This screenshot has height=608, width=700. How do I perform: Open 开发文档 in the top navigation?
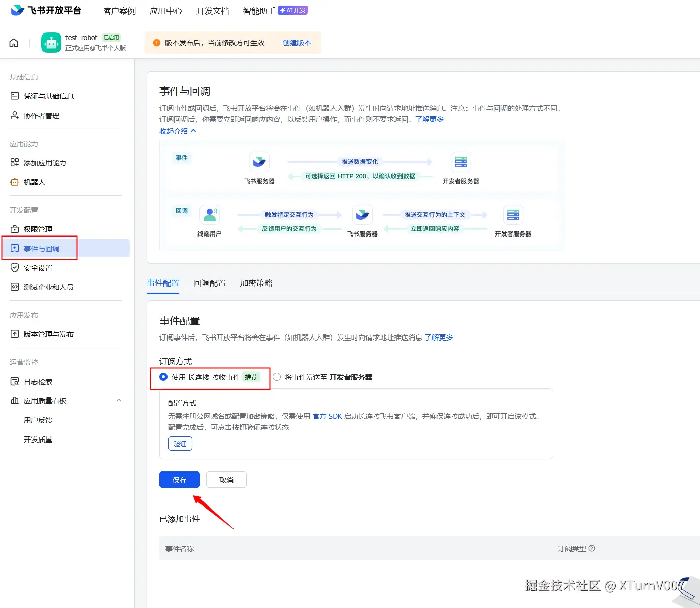click(x=212, y=10)
